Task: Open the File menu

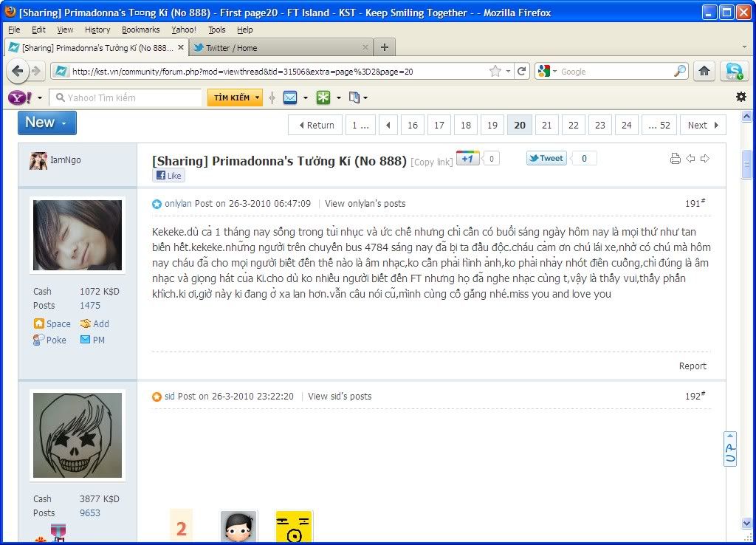Action: coord(14,30)
